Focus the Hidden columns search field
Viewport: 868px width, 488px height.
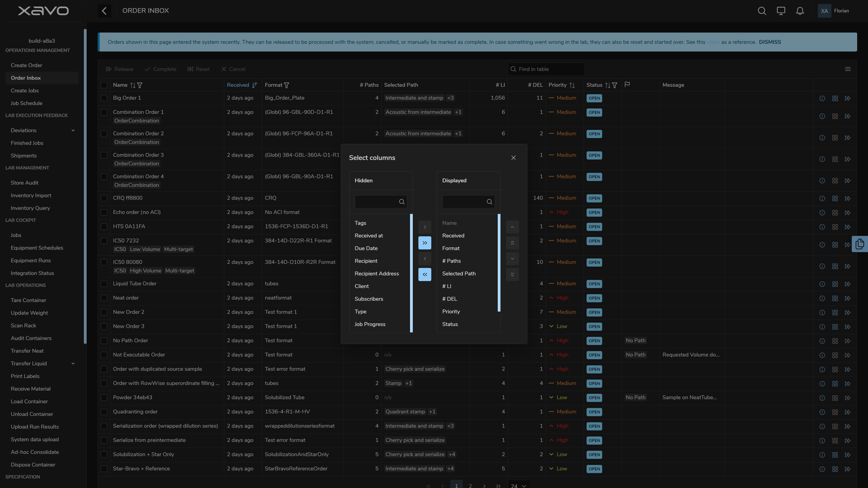pos(381,202)
